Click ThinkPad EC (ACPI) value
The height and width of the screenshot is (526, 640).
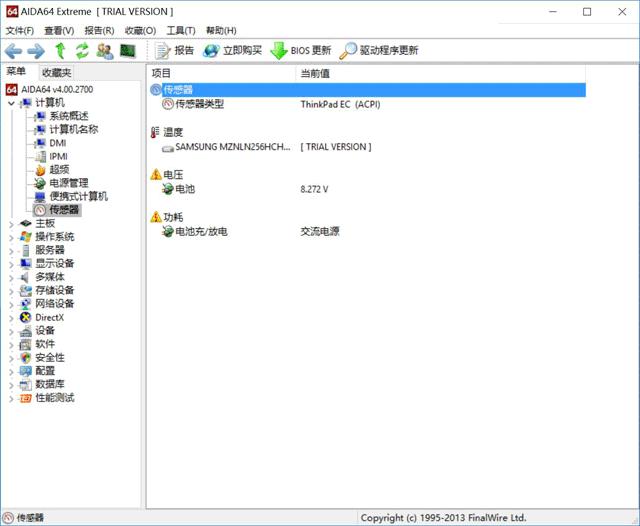[x=340, y=104]
